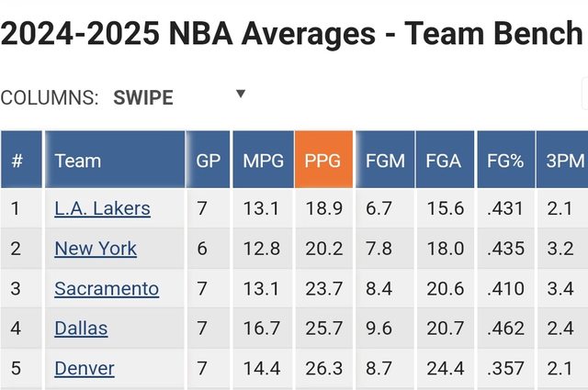This screenshot has width=588, height=390.
Task: Open the New York team link
Action: pyautogui.click(x=96, y=249)
